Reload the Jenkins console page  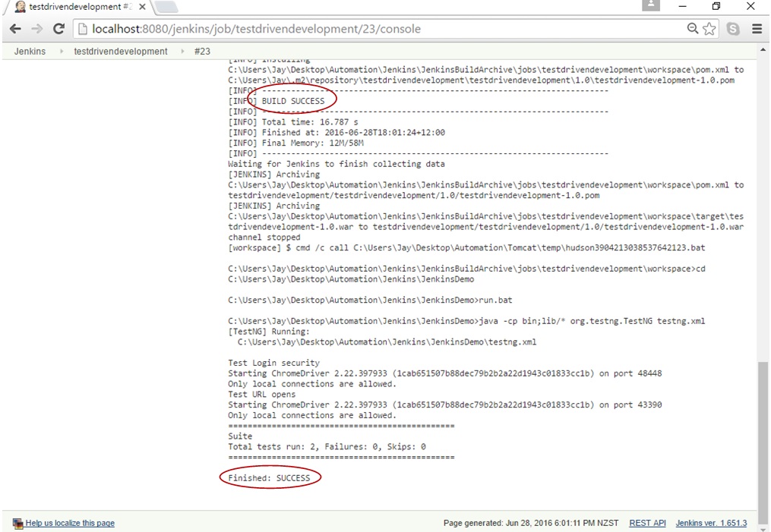pos(58,29)
